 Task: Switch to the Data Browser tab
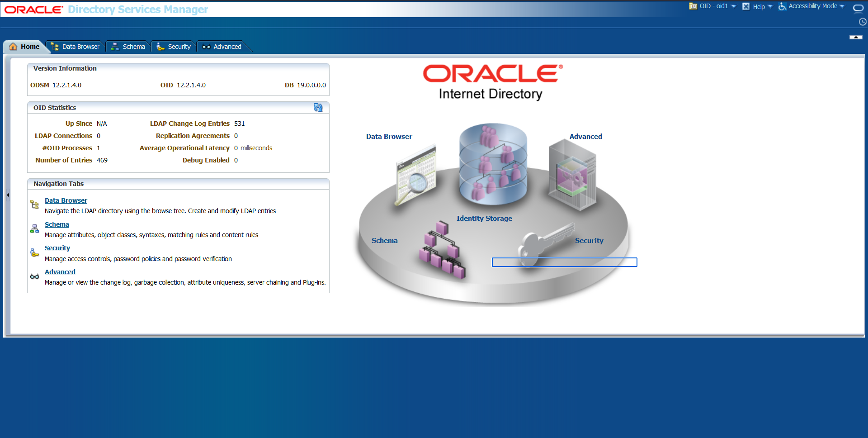point(75,47)
